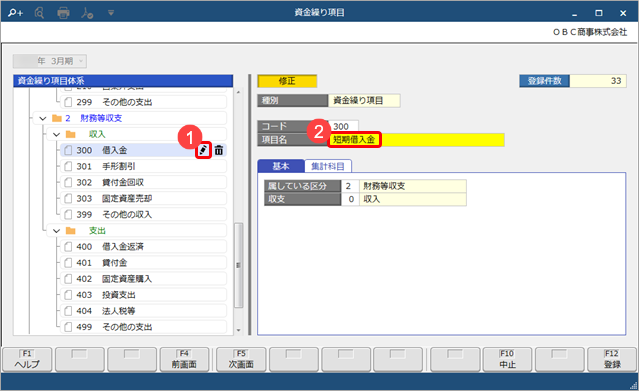Click the 属している区分 code field showing 2
639x391 pixels.
pyautogui.click(x=350, y=186)
